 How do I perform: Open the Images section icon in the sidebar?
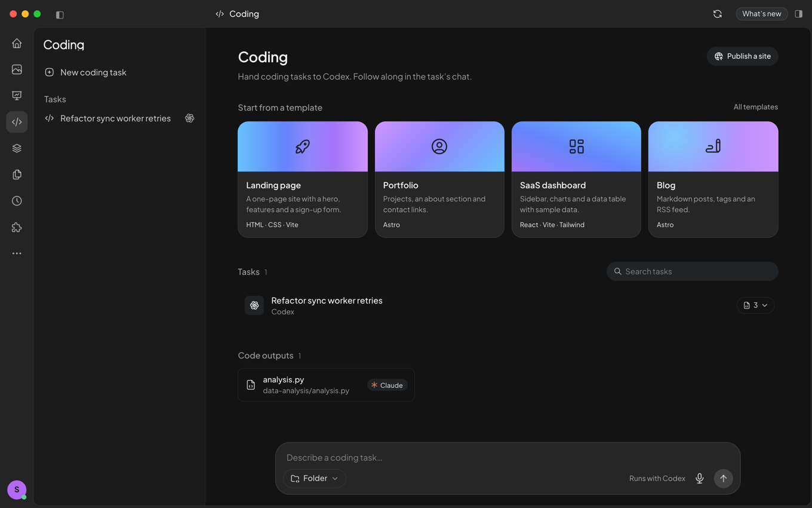pyautogui.click(x=17, y=69)
